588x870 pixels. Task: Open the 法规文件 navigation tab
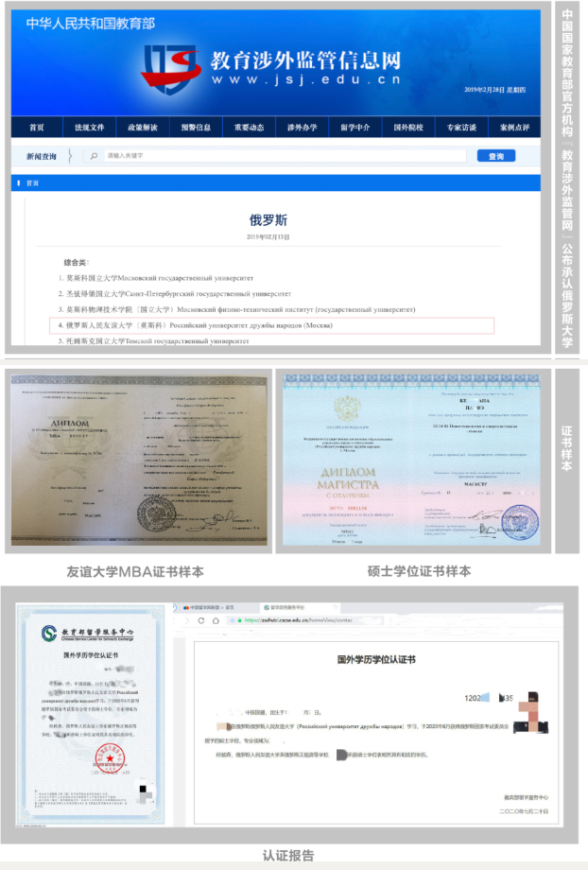89,127
